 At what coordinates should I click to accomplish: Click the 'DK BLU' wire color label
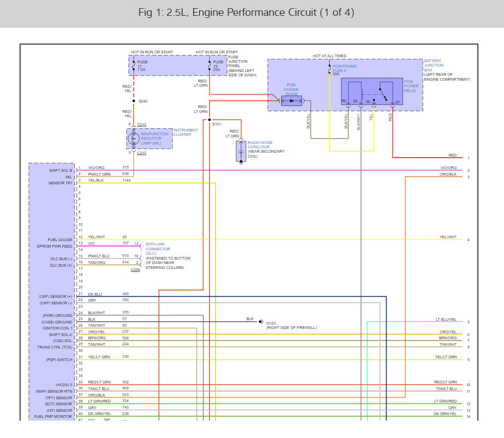point(95,294)
